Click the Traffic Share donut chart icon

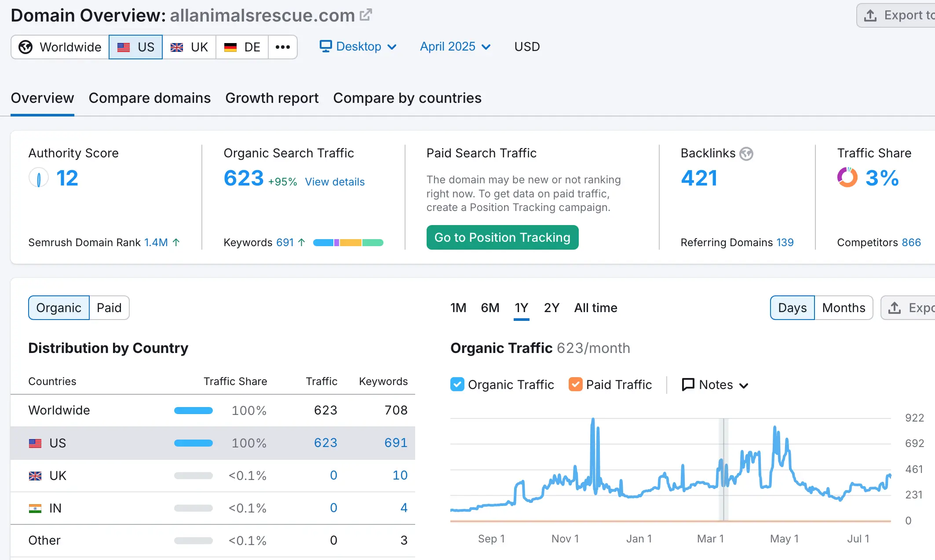click(847, 178)
